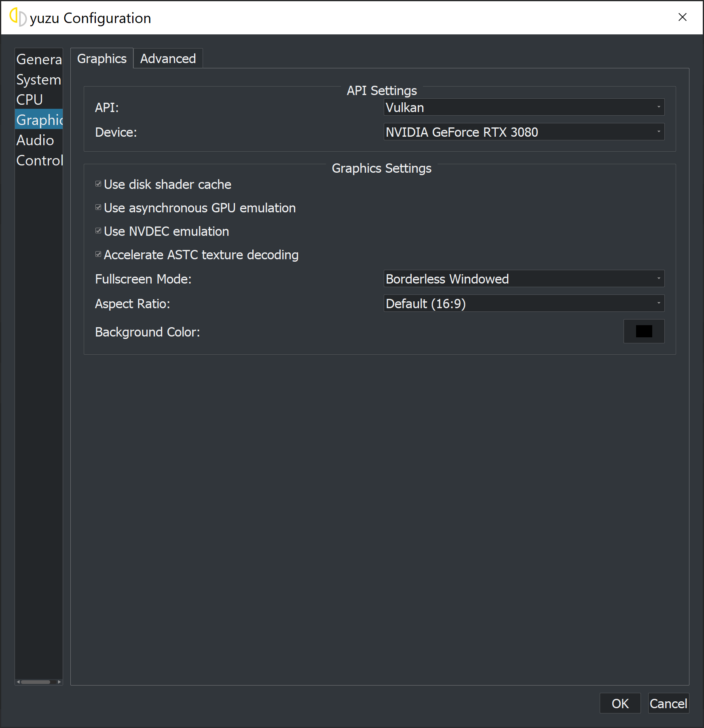The width and height of the screenshot is (704, 728).
Task: Open the Audio settings category
Action: tap(39, 140)
